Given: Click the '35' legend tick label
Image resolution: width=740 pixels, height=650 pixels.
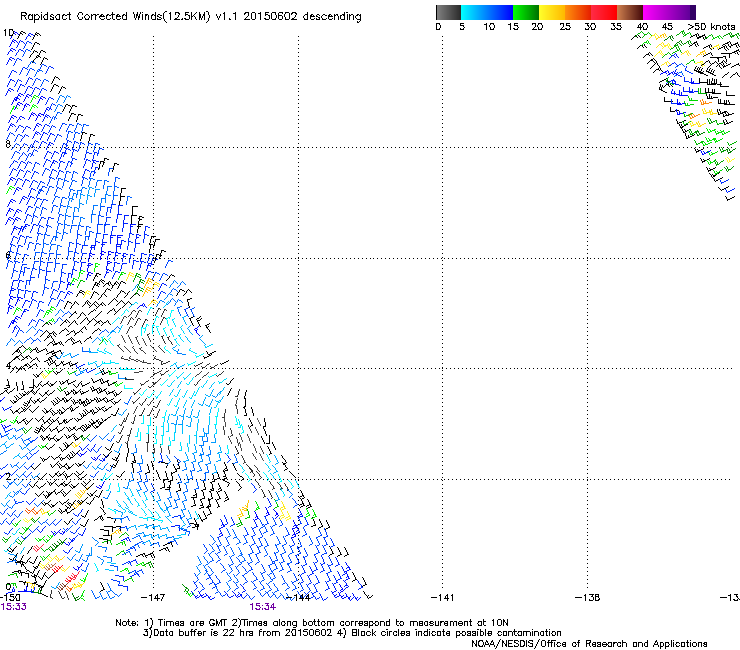Looking at the screenshot, I should click(x=616, y=27).
